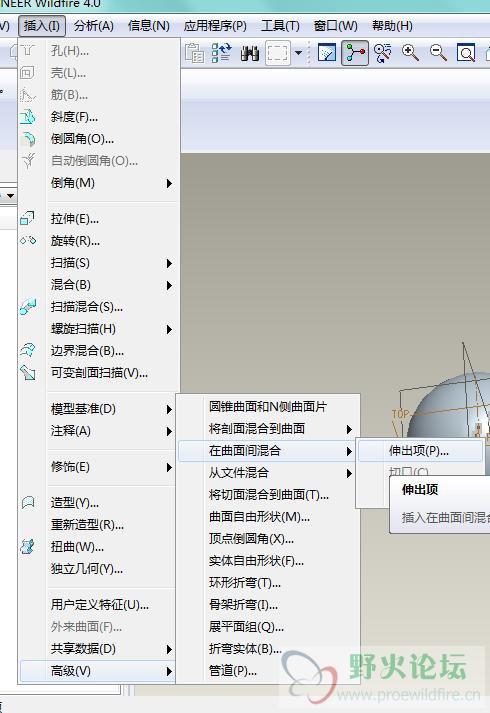Expand the 模型基准(D) submenu
The width and height of the screenshot is (490, 713).
pos(99,409)
